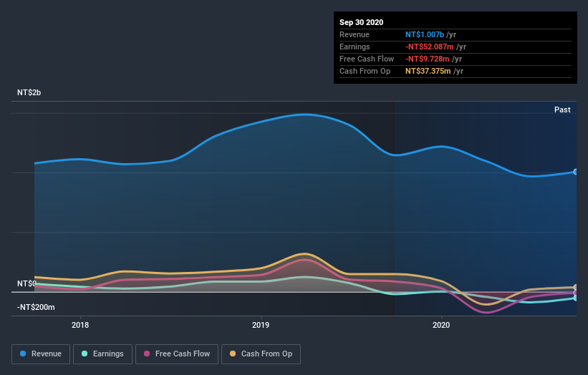
Task: Click the Revenue label in tooltip
Action: click(355, 34)
